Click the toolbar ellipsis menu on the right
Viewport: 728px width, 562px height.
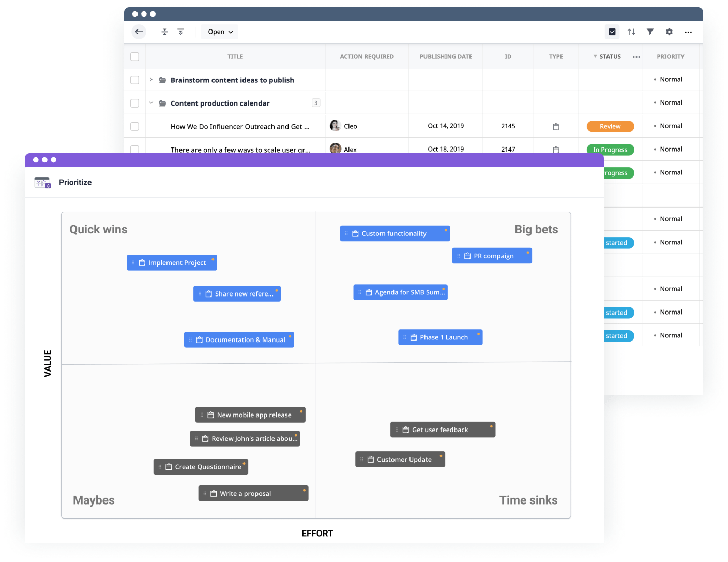point(688,32)
